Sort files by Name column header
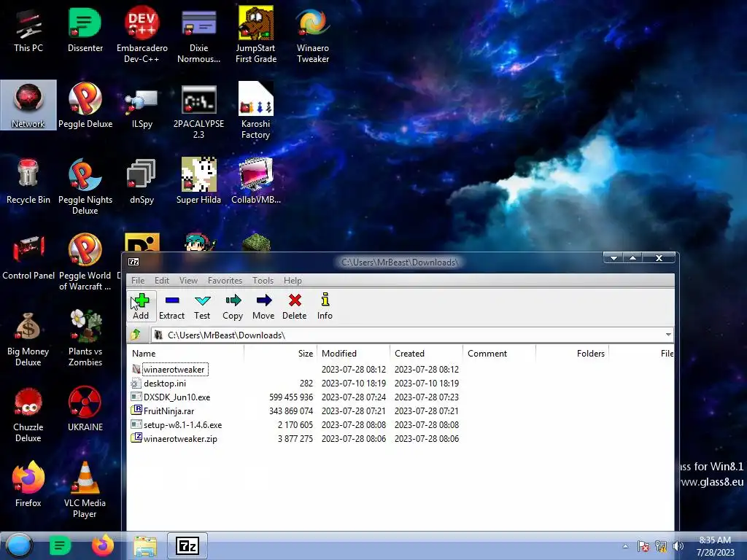The height and width of the screenshot is (560, 747). (x=186, y=354)
